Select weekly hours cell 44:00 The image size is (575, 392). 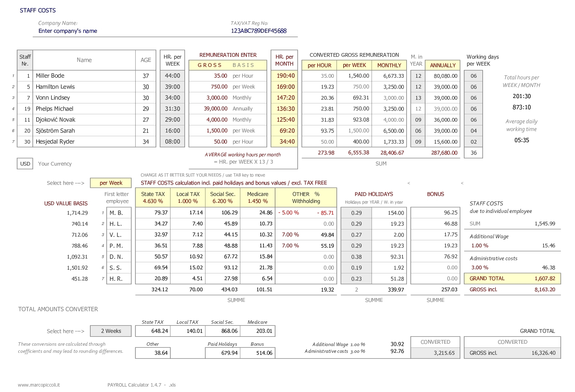click(172, 76)
